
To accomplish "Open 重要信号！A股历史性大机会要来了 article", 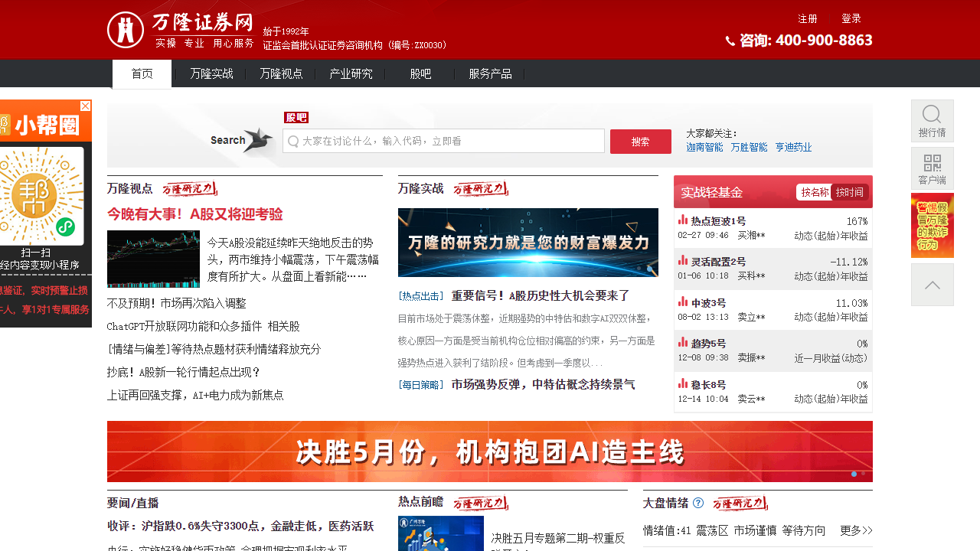I will pos(541,295).
